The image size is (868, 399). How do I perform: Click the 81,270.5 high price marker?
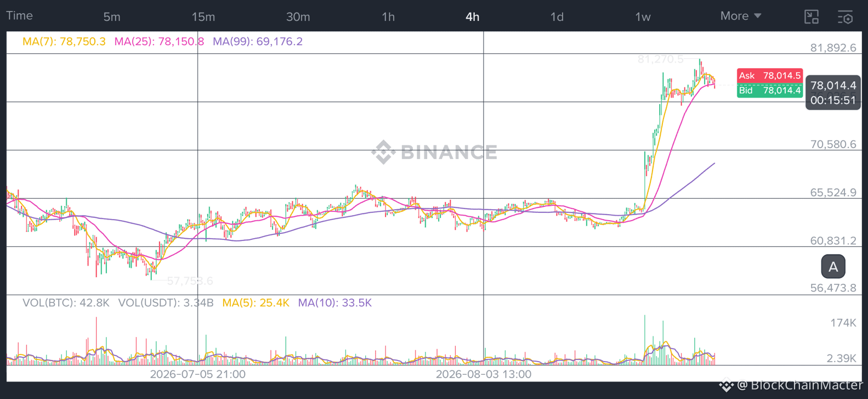coord(661,59)
